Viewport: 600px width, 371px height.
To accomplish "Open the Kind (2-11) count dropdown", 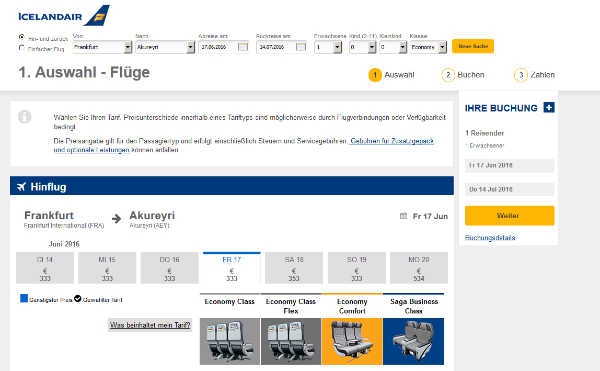I will (x=363, y=47).
